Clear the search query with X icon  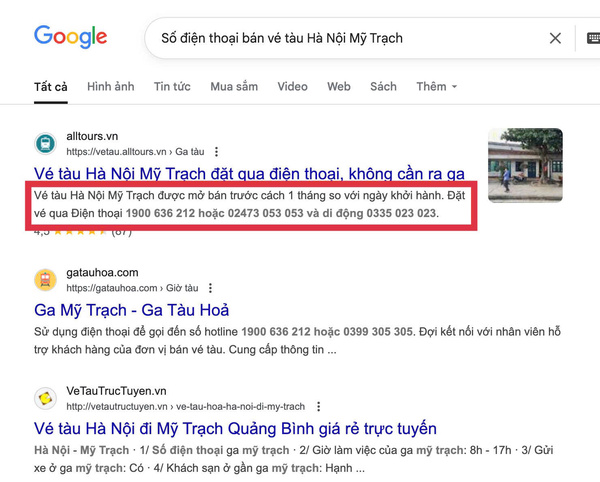click(555, 38)
